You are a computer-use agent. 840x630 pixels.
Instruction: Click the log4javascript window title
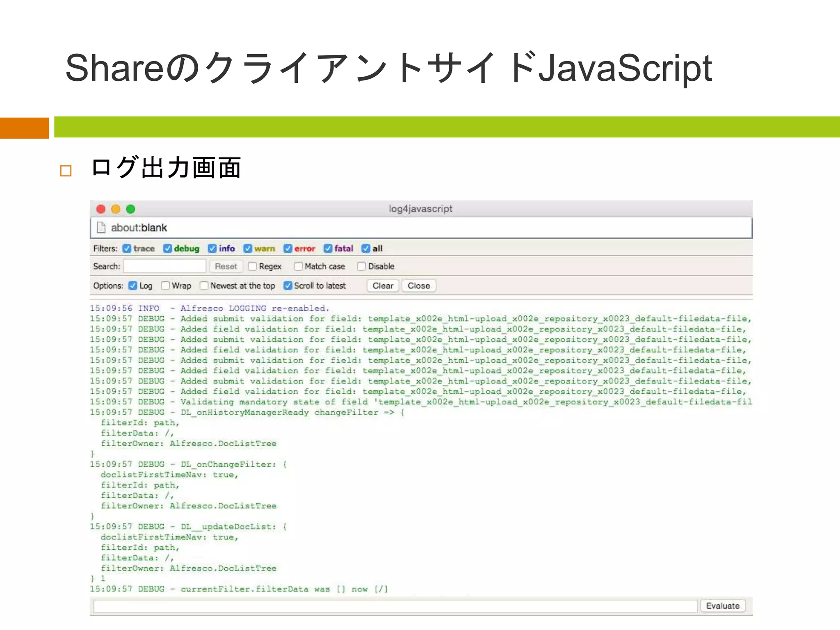[x=420, y=209]
